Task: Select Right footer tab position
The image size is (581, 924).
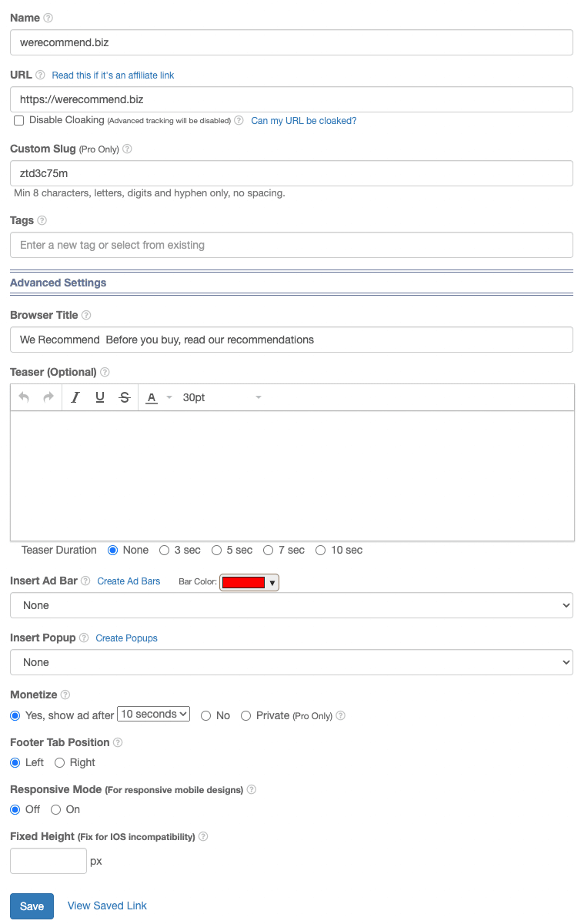Action: [x=59, y=762]
